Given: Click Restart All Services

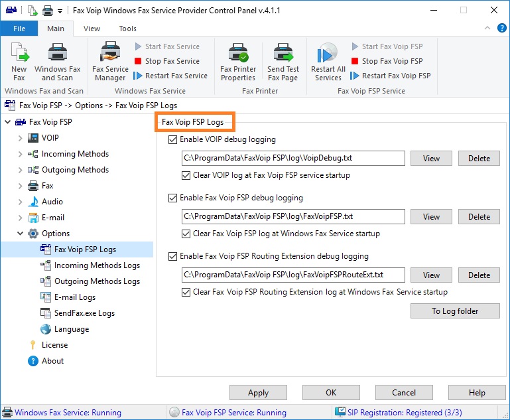Looking at the screenshot, I should [328, 62].
